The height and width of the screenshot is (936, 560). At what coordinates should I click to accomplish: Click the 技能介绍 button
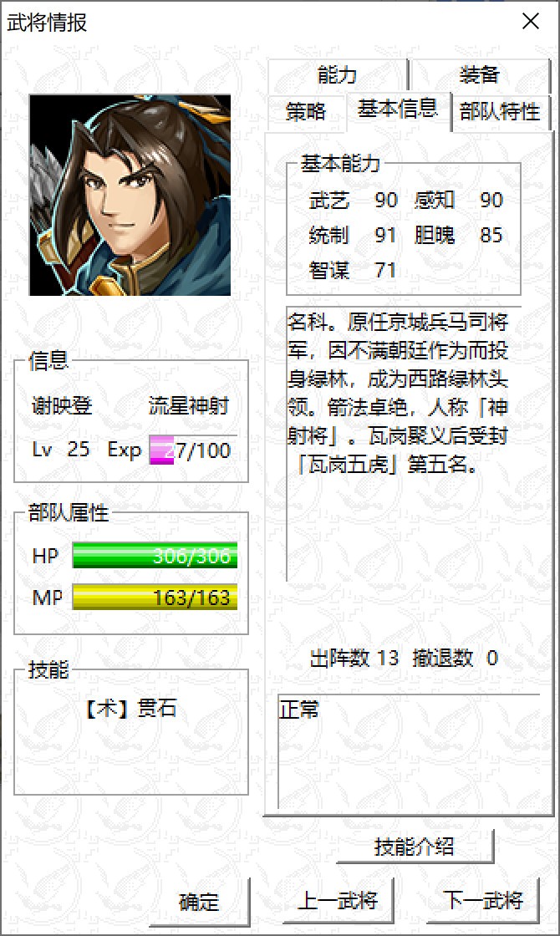point(415,847)
